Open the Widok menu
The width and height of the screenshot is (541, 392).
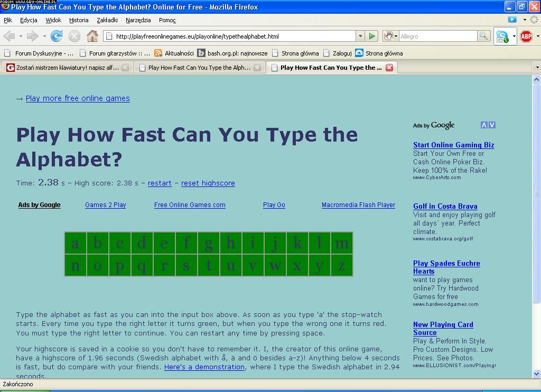tap(53, 20)
